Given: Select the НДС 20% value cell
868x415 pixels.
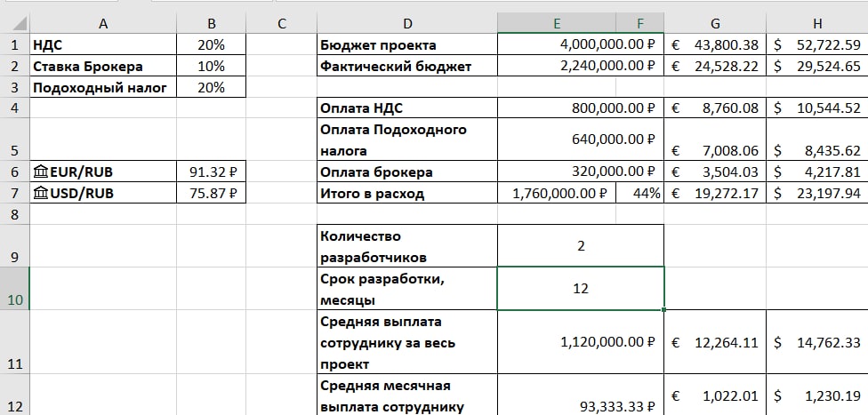Looking at the screenshot, I should click(212, 44).
